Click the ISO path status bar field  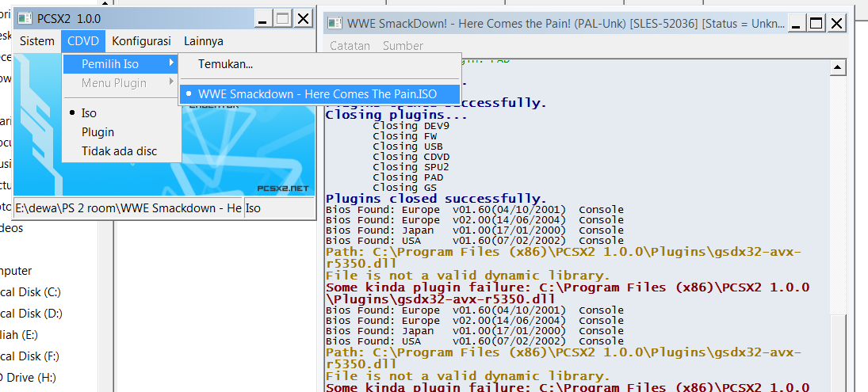(x=128, y=208)
